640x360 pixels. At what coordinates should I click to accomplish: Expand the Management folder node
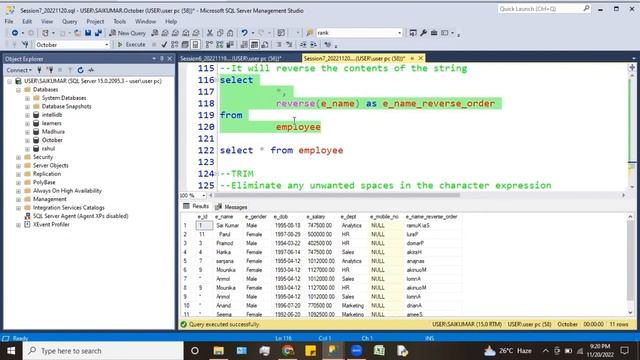coord(18,199)
